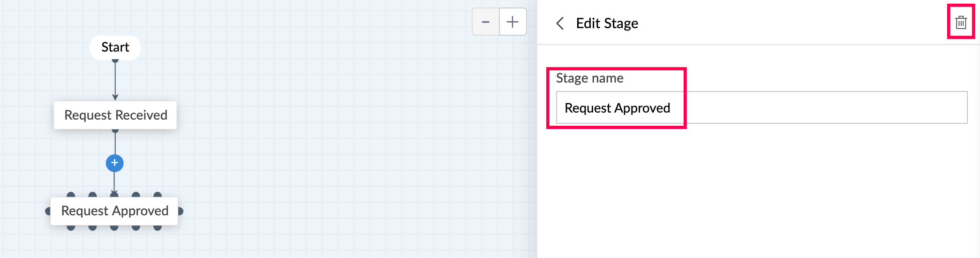Select the Start node
980x258 pixels.
point(115,47)
